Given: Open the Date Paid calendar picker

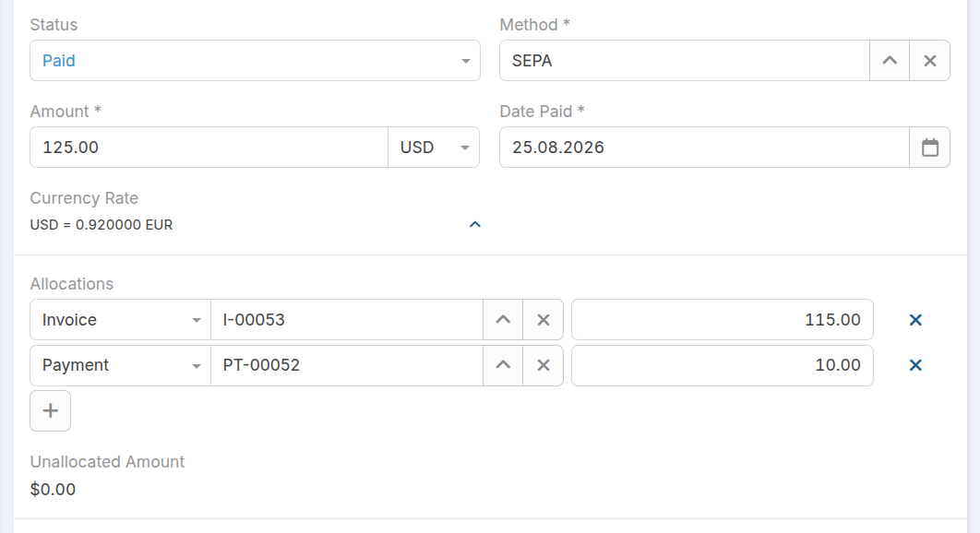Looking at the screenshot, I should coord(929,148).
